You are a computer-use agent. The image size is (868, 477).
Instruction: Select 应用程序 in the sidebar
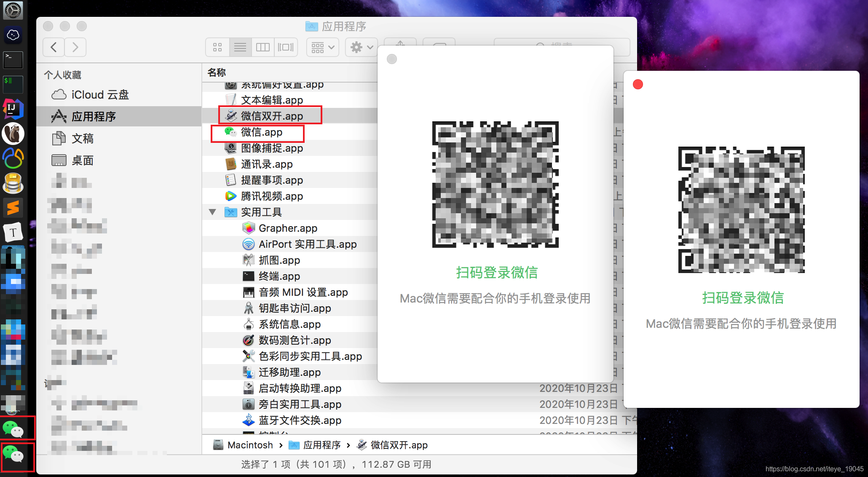click(119, 116)
